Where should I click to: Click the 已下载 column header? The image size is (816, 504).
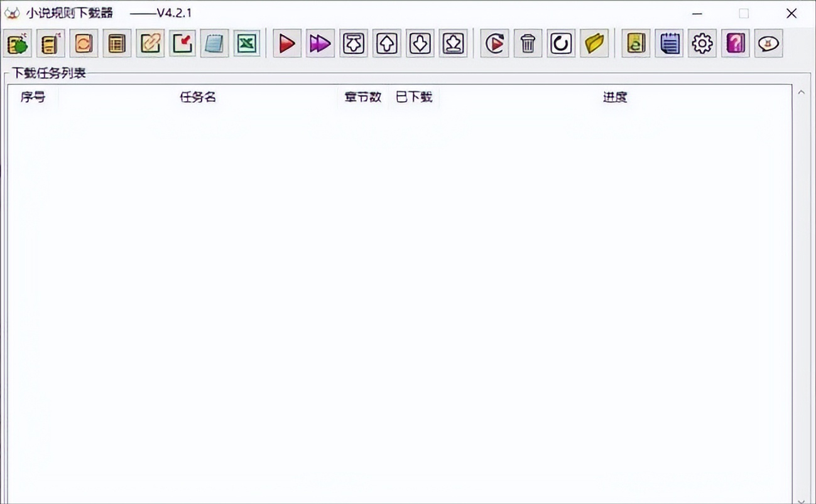(414, 97)
